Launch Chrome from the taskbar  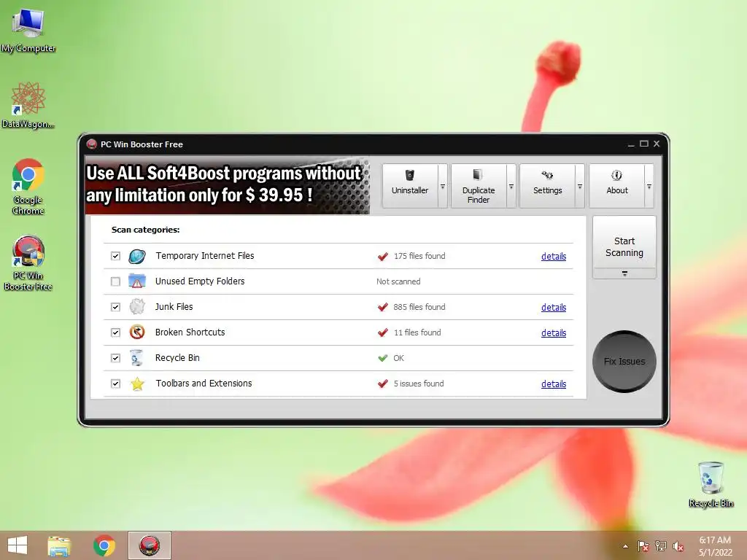(104, 545)
